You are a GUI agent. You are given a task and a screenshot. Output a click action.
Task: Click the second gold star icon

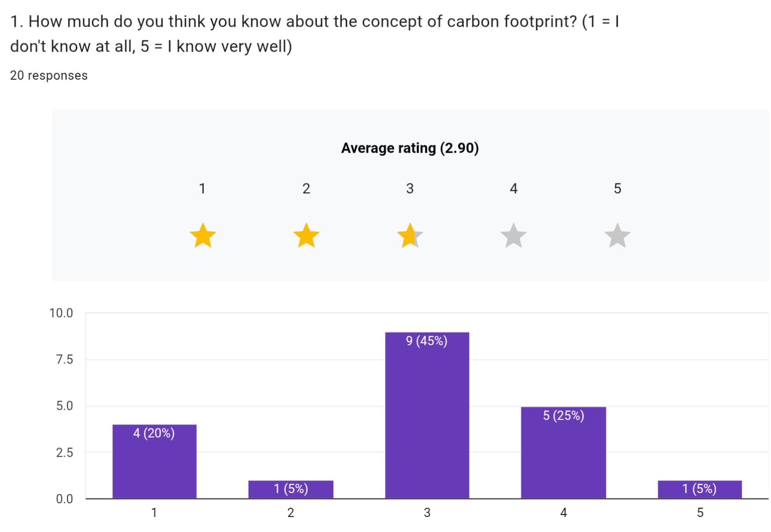[306, 235]
